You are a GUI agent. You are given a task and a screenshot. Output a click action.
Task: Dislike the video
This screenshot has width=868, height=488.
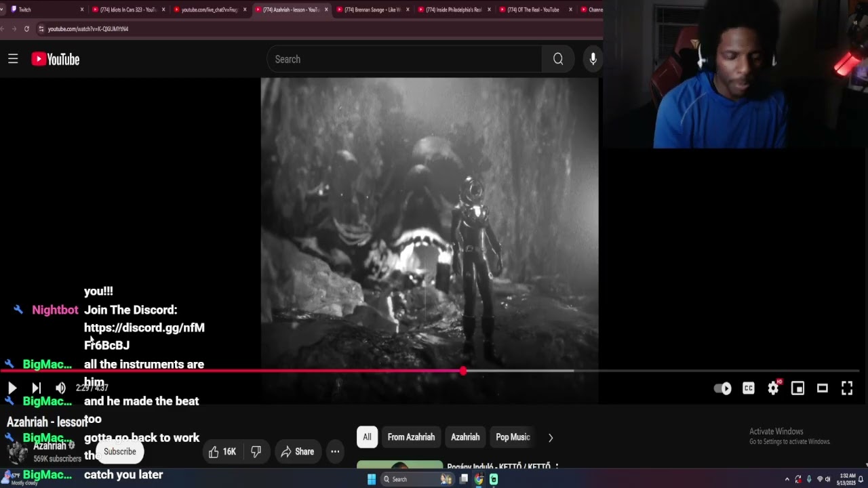[x=256, y=451]
